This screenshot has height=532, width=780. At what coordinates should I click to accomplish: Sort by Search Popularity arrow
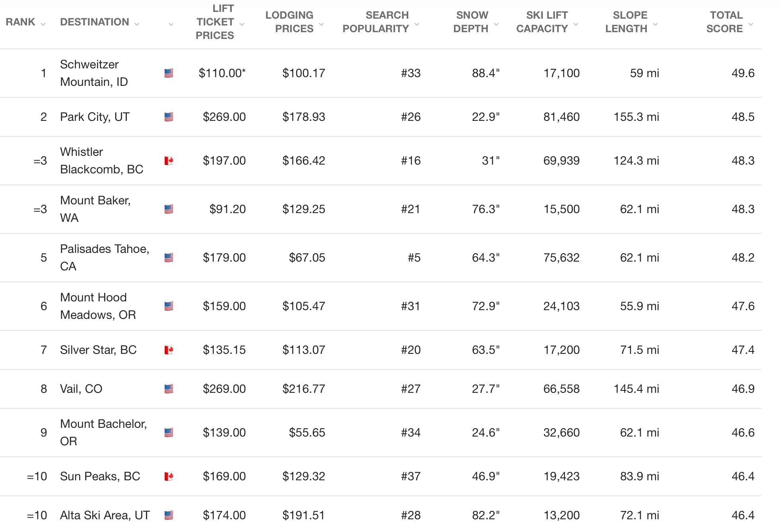click(417, 24)
